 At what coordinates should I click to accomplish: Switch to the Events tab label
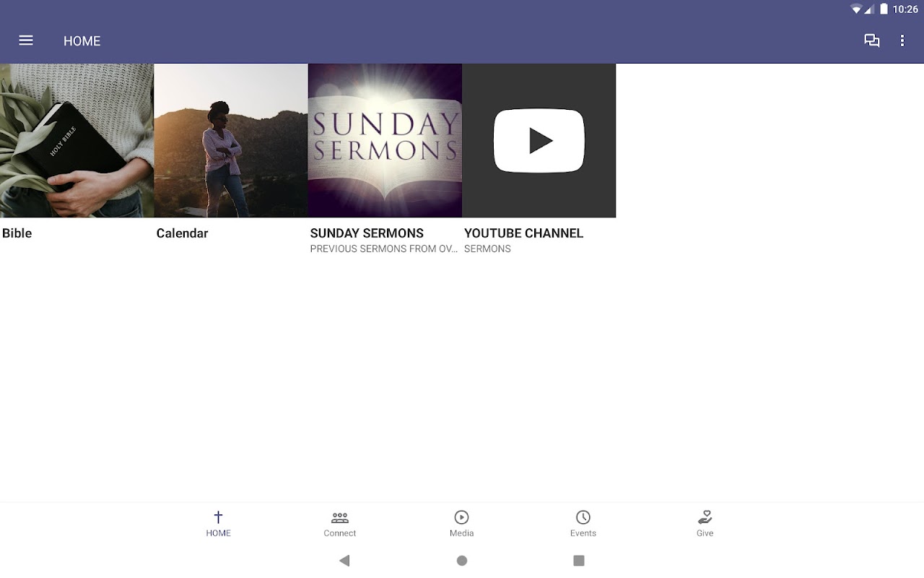(583, 533)
